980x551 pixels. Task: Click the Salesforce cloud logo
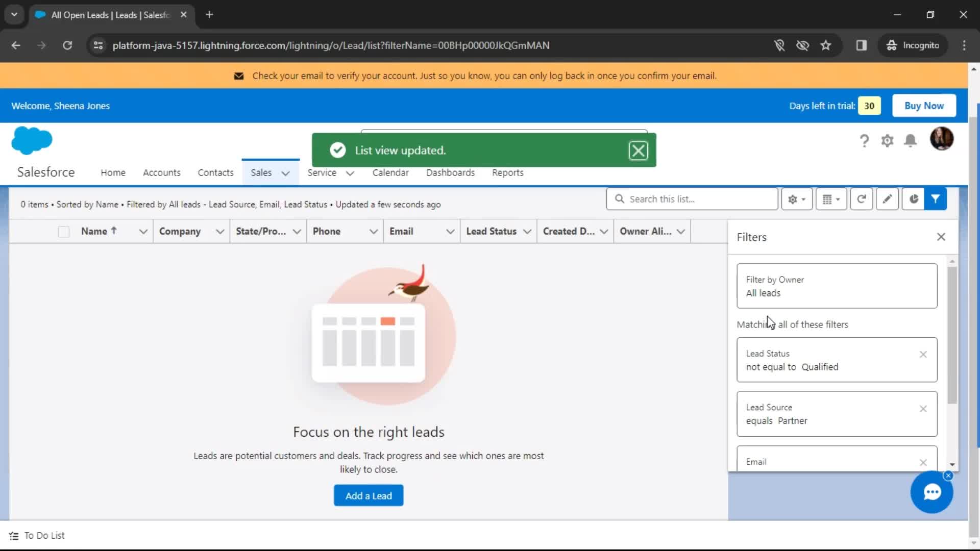pos(32,140)
